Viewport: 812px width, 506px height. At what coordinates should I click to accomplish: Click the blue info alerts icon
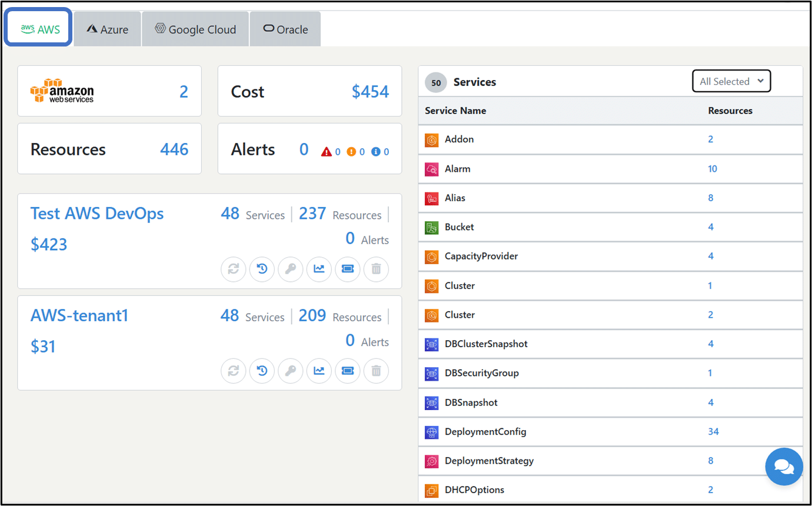[x=376, y=152]
